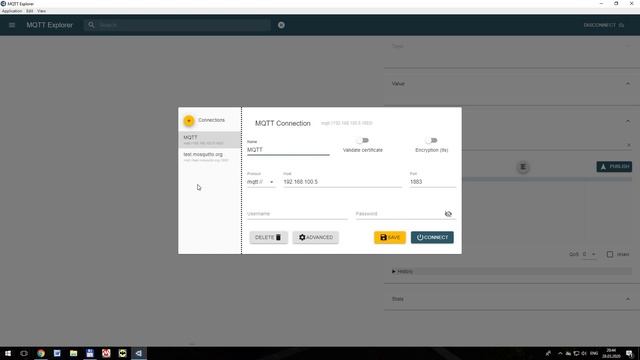Click the ENG language indicator
This screenshot has width=640, height=360.
point(594,353)
